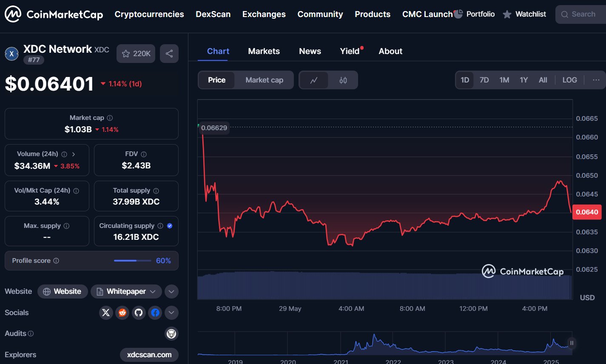The width and height of the screenshot is (606, 364).
Task: Select Market cap chart mode
Action: click(x=265, y=80)
